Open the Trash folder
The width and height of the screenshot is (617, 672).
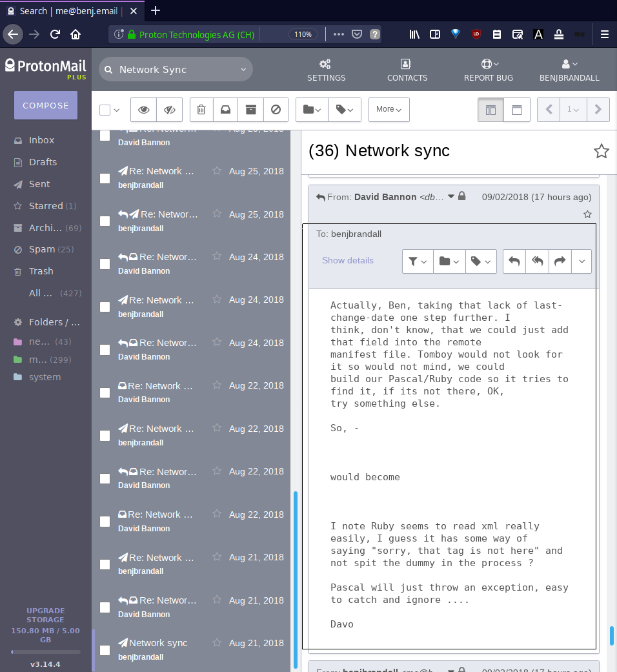point(41,271)
